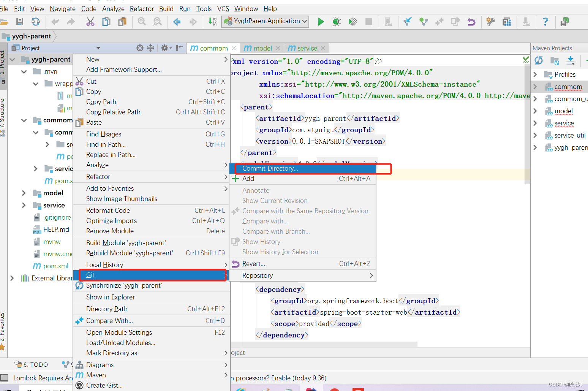This screenshot has width=588, height=391.
Task: Collapse the yygh-parent root tree node
Action: pyautogui.click(x=13, y=59)
